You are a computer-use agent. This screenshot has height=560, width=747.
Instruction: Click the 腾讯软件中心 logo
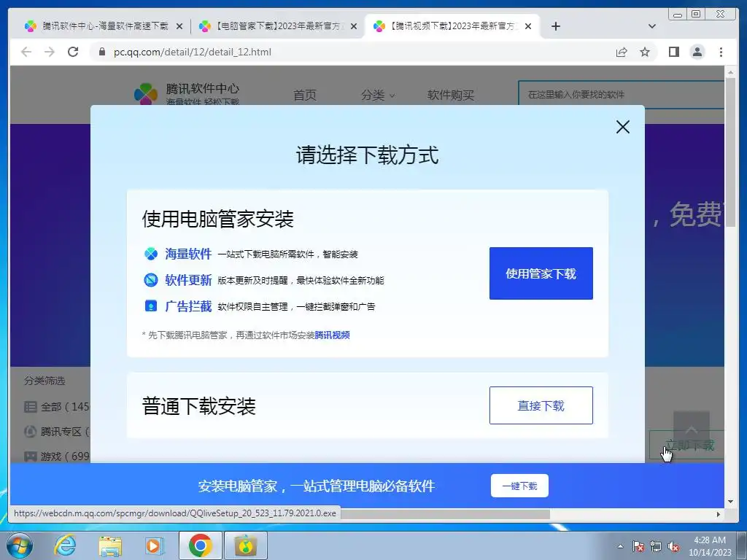187,93
